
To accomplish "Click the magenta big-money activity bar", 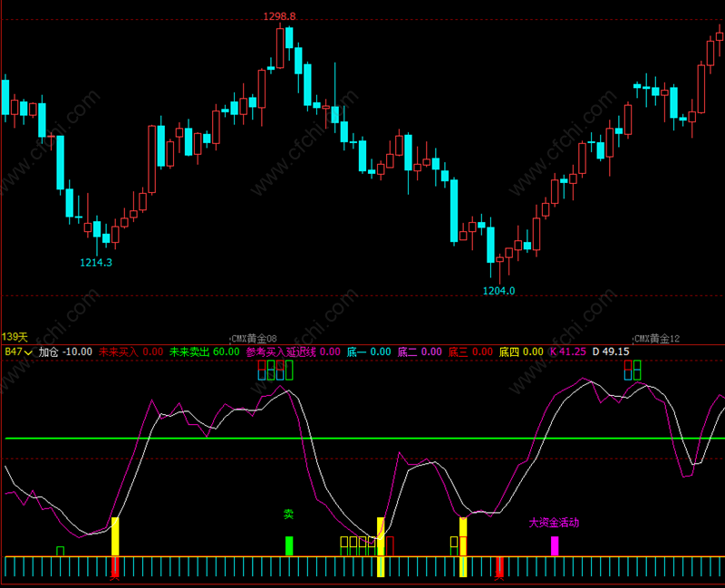I will (x=555, y=546).
